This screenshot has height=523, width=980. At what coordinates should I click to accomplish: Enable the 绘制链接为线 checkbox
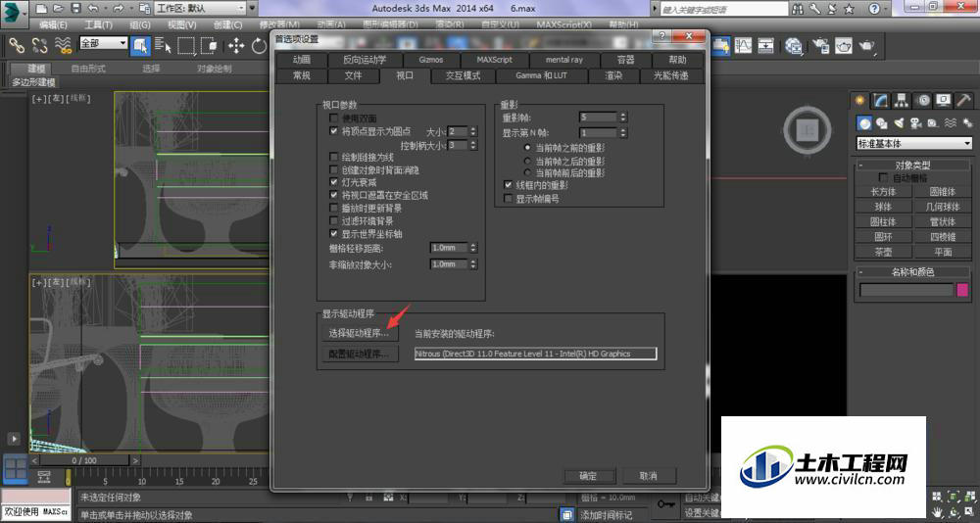point(334,157)
